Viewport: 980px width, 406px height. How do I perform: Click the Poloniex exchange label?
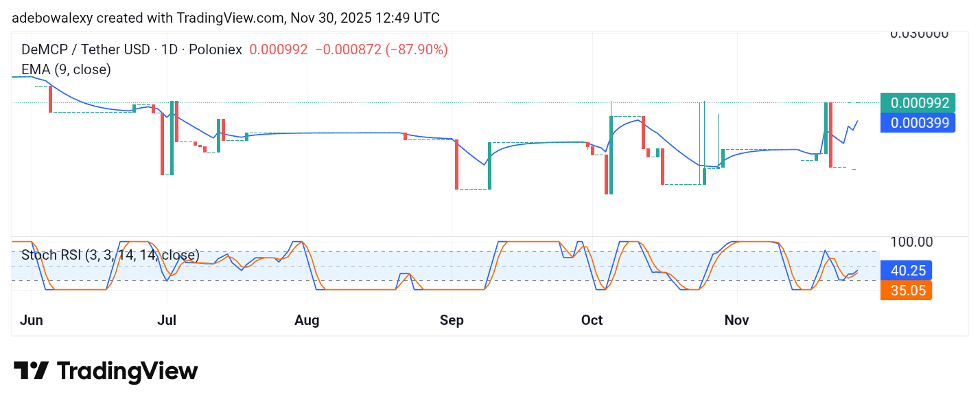coord(215,49)
